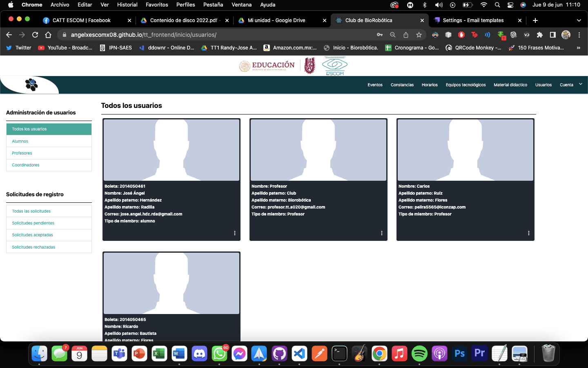Launch Spotify from the dock
The width and height of the screenshot is (588, 368).
tap(419, 354)
